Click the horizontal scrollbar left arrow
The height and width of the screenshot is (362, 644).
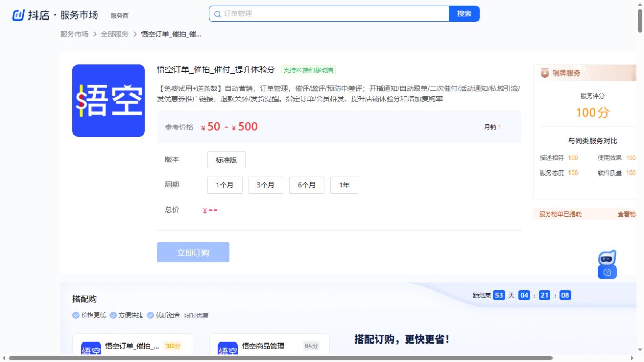pyautogui.click(x=4, y=358)
